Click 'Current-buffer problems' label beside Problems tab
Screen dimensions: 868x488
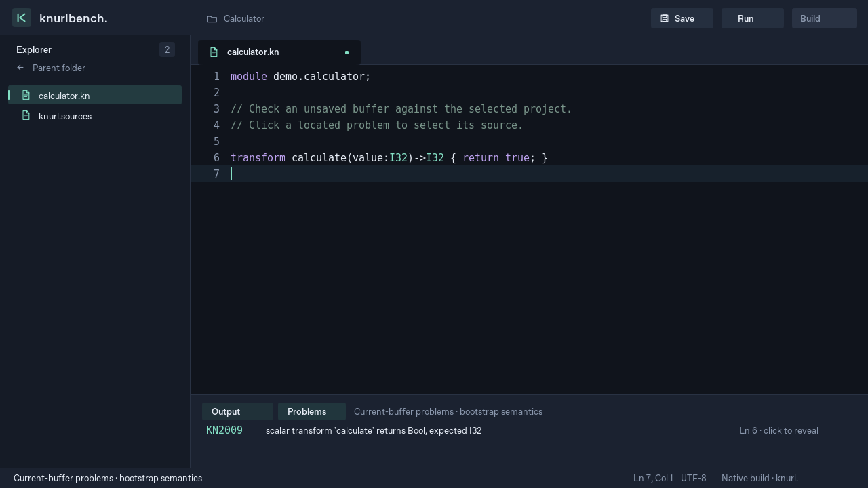(448, 411)
